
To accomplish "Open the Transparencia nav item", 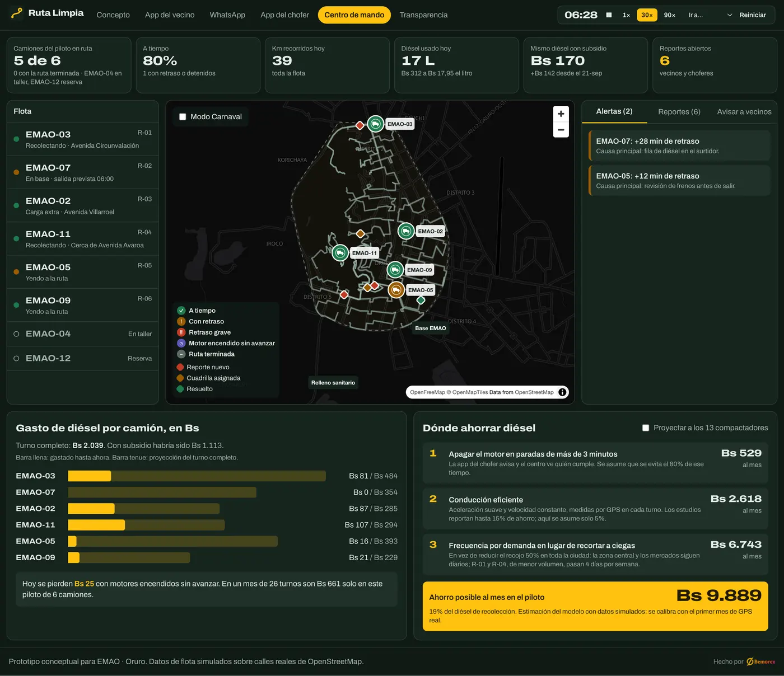I will click(x=423, y=15).
